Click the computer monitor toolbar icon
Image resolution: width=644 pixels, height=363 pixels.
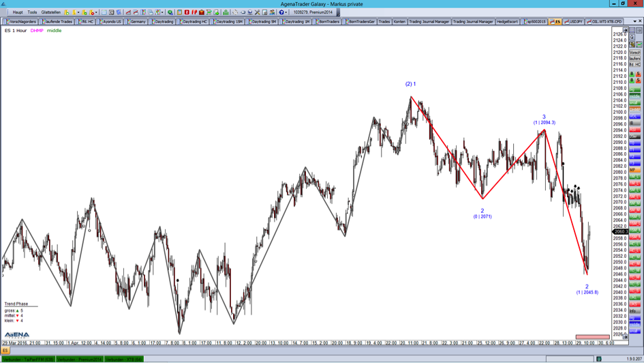coord(249,12)
